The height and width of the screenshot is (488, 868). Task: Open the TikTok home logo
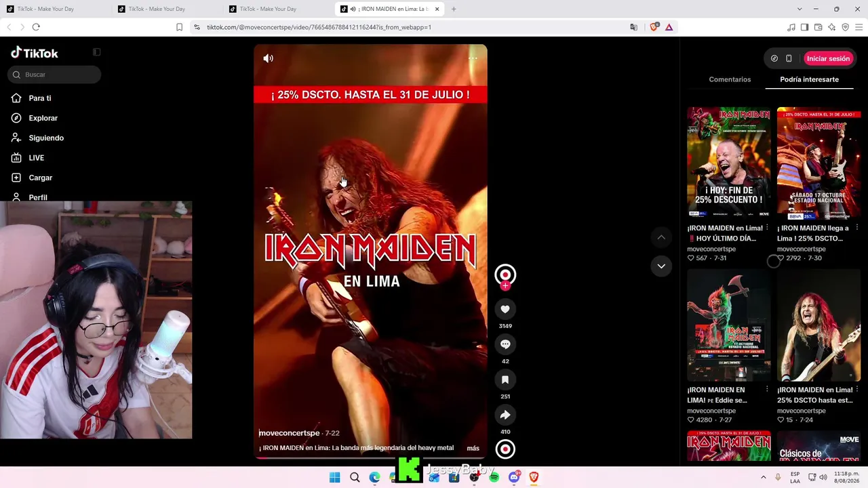[35, 53]
